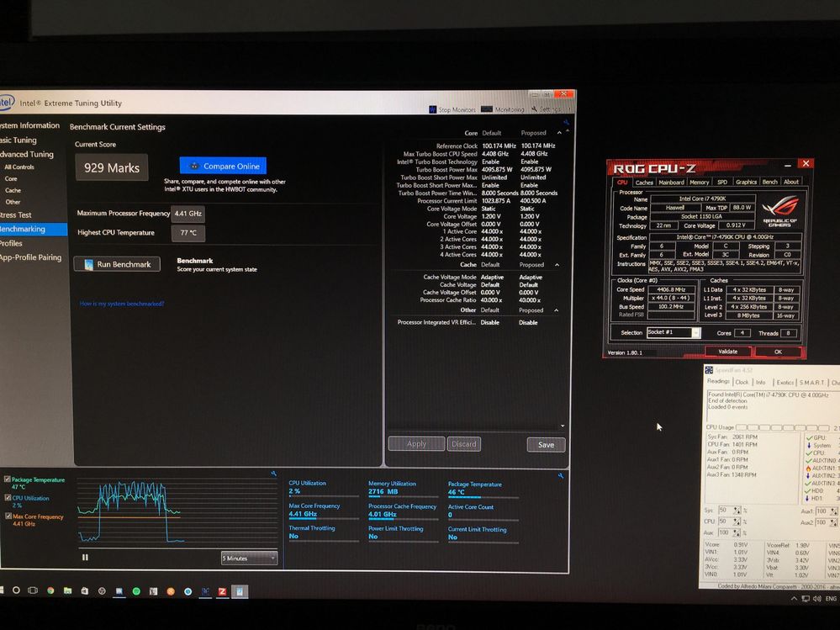Click settings panel scroll-down arrow

[x=562, y=426]
